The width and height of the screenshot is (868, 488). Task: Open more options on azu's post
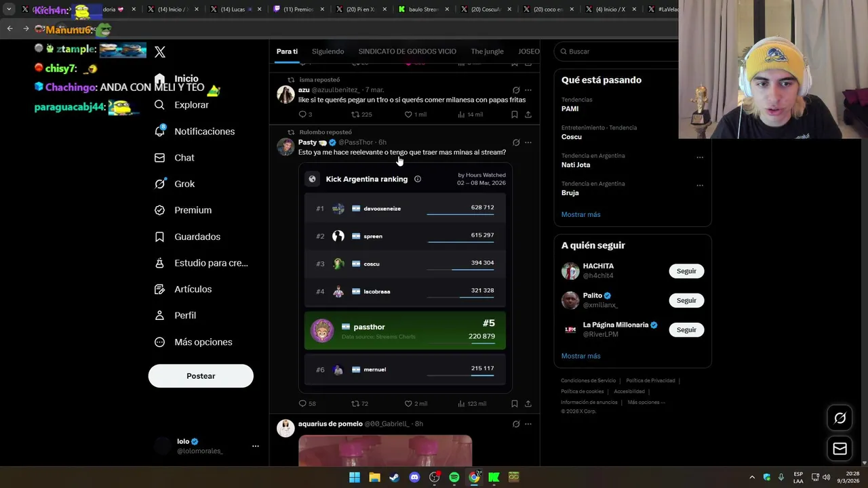coord(528,90)
